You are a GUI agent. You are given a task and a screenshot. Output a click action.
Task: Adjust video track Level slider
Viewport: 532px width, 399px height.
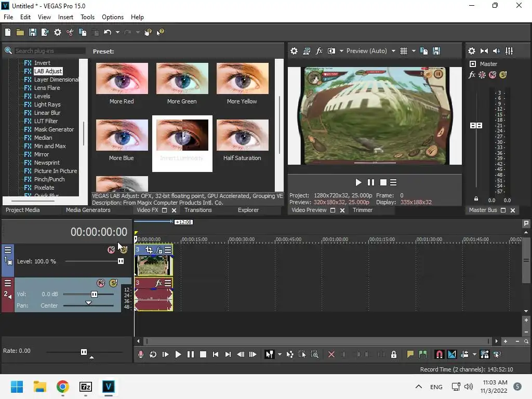[121, 261]
